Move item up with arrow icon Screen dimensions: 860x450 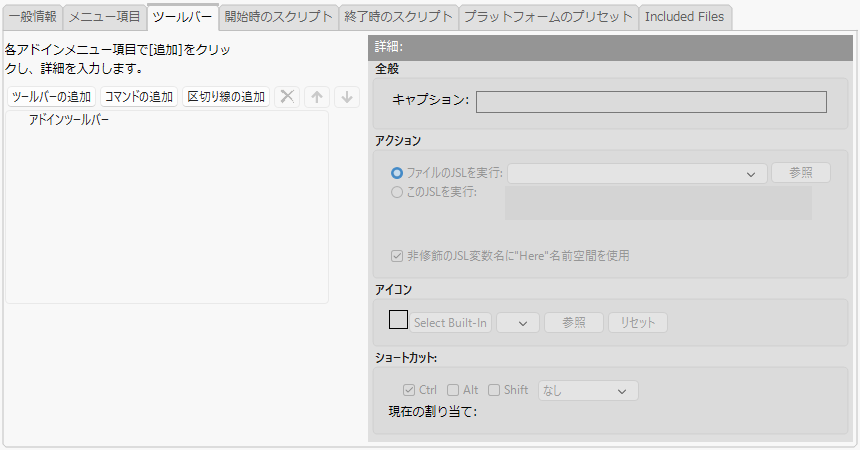click(x=317, y=97)
